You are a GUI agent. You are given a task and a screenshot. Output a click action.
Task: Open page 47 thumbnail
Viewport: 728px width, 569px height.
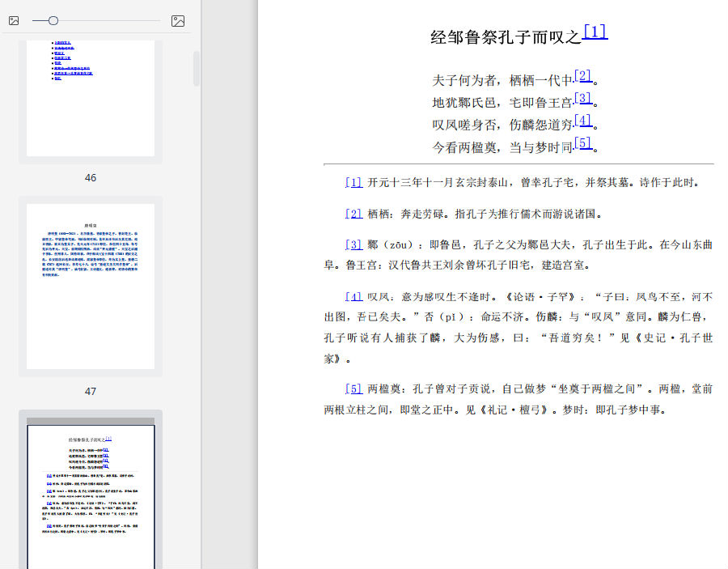click(x=91, y=287)
